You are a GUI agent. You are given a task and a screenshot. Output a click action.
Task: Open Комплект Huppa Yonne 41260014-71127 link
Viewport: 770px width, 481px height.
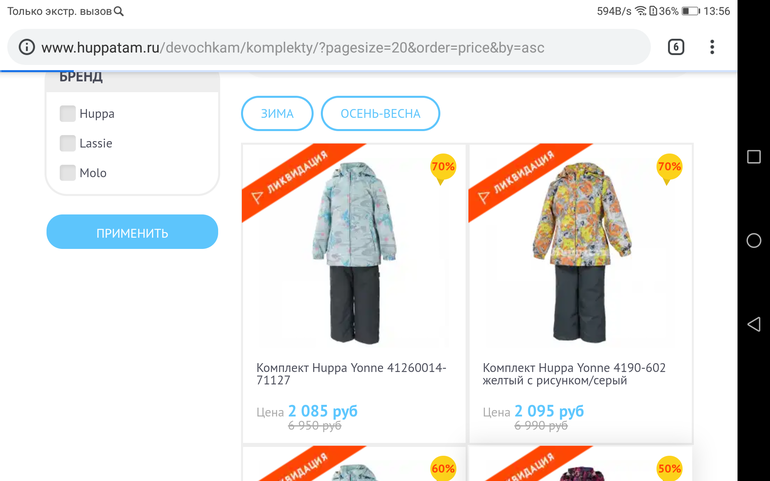tap(351, 374)
